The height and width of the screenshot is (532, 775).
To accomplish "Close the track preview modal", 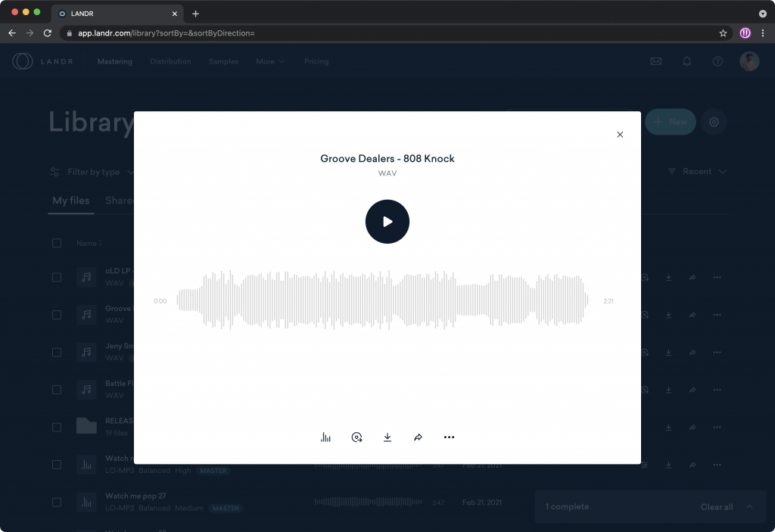I will point(620,135).
